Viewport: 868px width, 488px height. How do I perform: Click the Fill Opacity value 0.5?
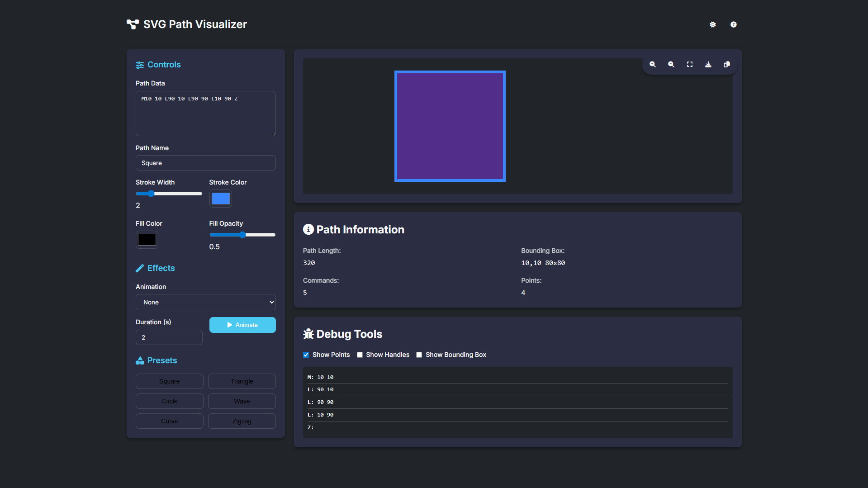pyautogui.click(x=214, y=246)
